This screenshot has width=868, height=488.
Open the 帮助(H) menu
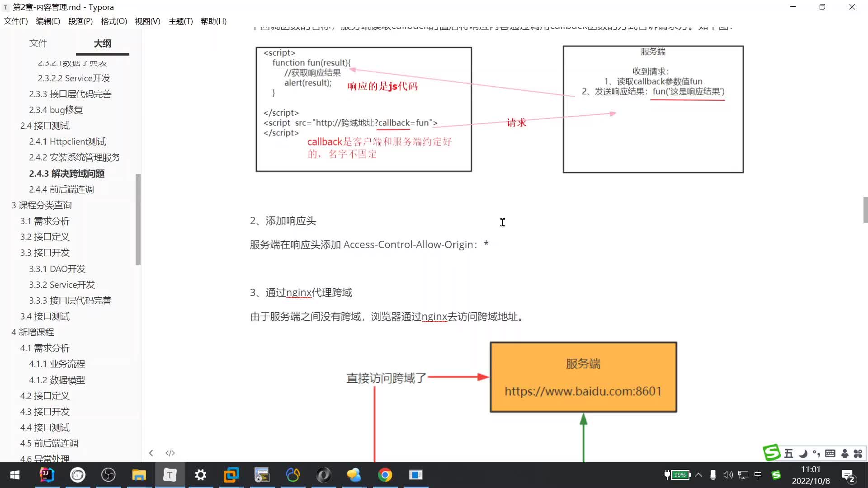point(213,21)
